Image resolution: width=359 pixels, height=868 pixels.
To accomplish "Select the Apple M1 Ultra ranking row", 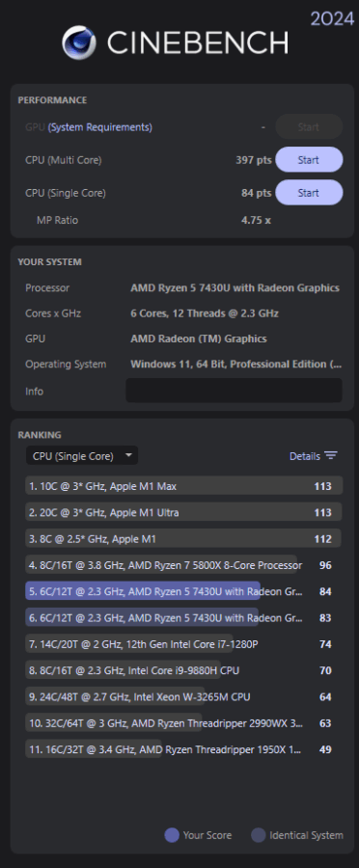I will [x=184, y=513].
